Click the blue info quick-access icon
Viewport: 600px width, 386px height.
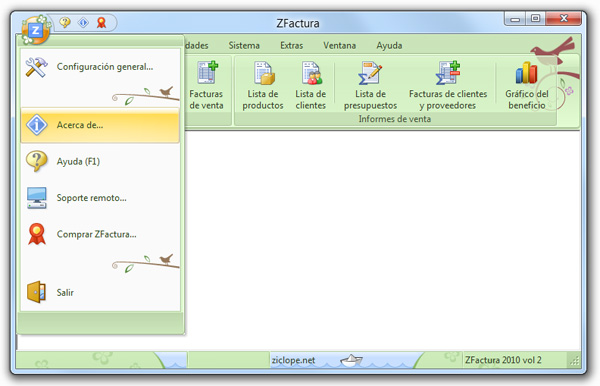pyautogui.click(x=83, y=23)
